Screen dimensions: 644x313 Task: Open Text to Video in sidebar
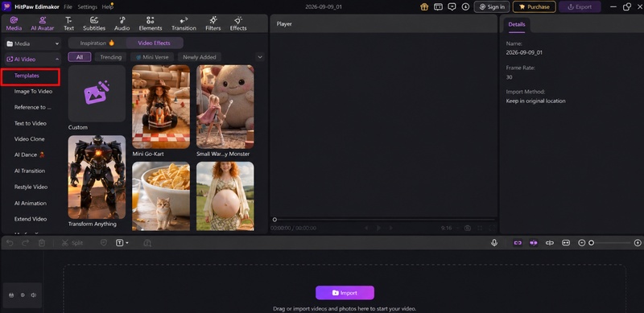tap(31, 123)
